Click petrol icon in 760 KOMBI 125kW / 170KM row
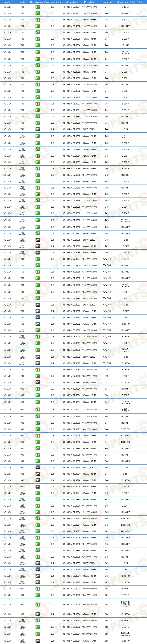The image size is (147, 644). pos(38,336)
